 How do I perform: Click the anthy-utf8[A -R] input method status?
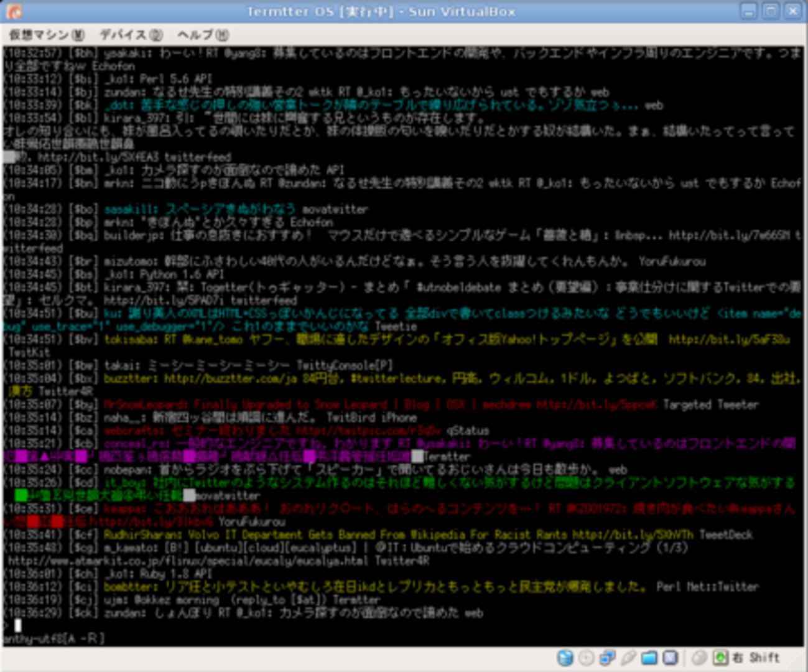click(x=53, y=638)
